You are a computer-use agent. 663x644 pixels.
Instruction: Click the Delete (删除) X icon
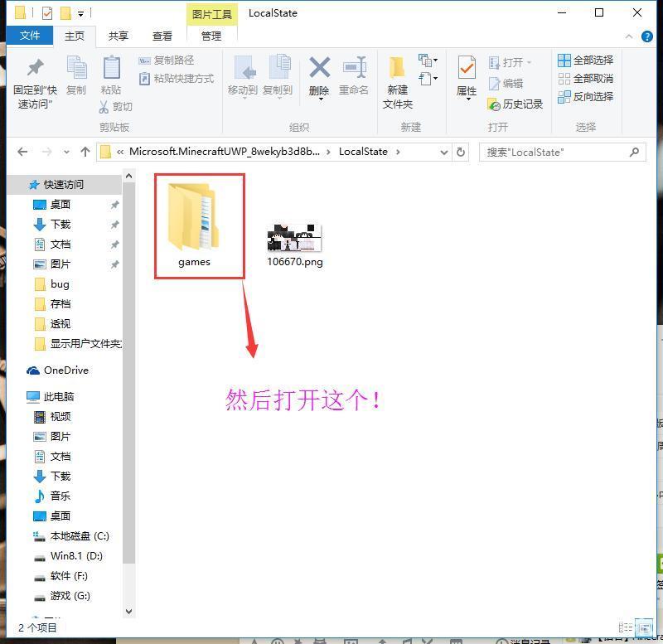319,68
